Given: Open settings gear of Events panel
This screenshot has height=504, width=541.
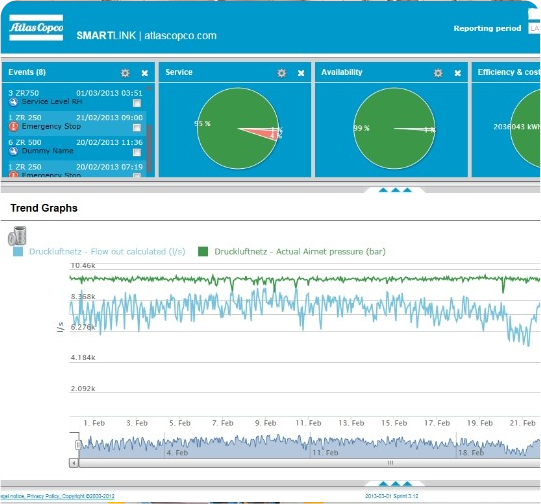Looking at the screenshot, I should [x=125, y=73].
